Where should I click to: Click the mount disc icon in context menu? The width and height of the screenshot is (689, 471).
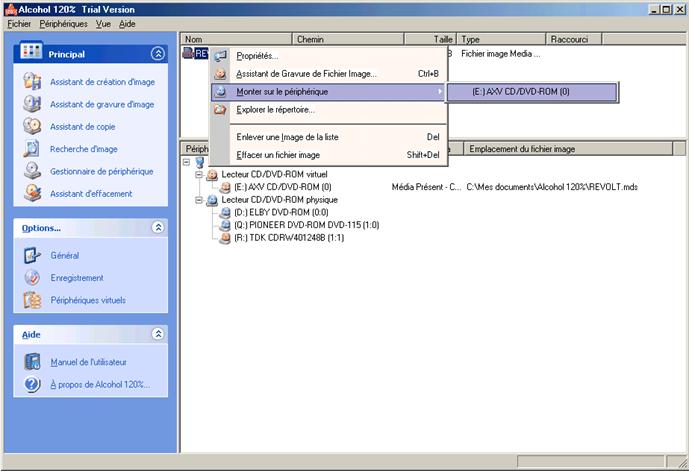220,91
